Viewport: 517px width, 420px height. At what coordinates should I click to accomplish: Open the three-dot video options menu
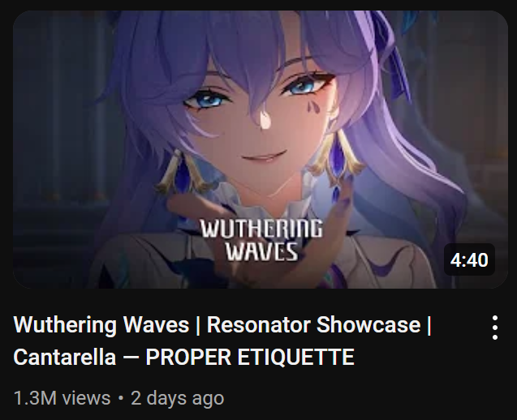point(494,328)
